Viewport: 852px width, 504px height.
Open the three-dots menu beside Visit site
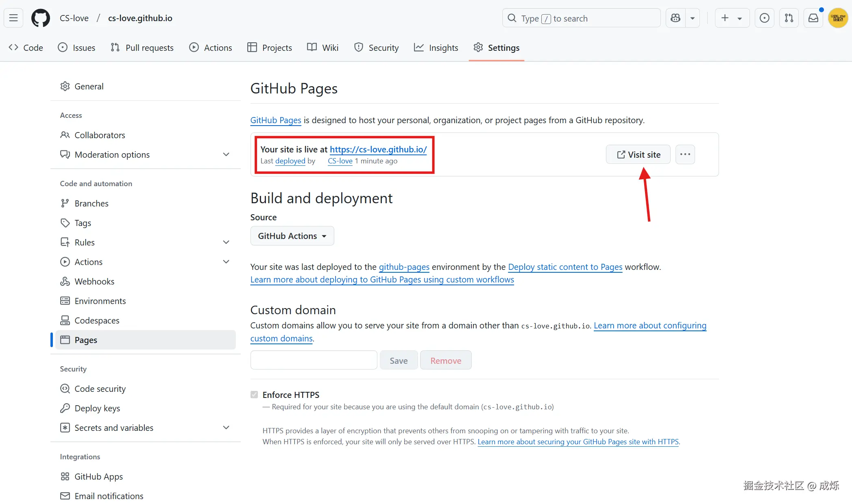click(x=685, y=154)
